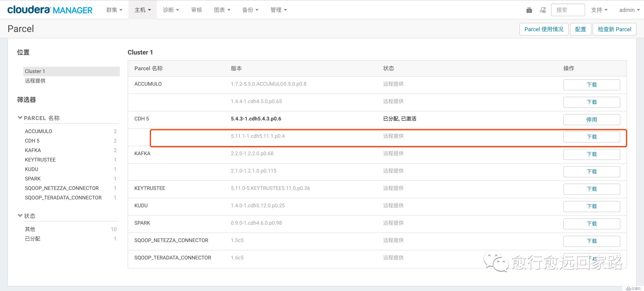Download CDH 5.11.1-1.cdh5.11.1.p0.4 parcel
This screenshot has width=644, height=291.
pos(591,137)
